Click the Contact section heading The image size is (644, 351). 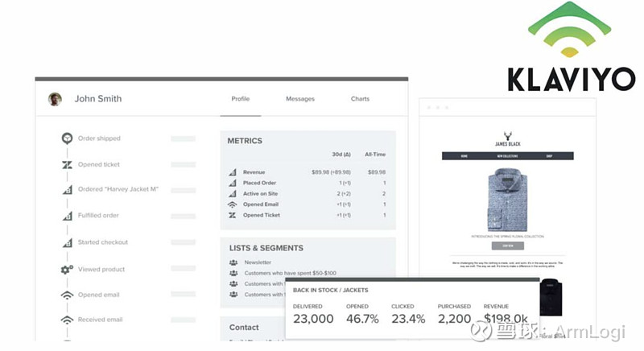[244, 327]
